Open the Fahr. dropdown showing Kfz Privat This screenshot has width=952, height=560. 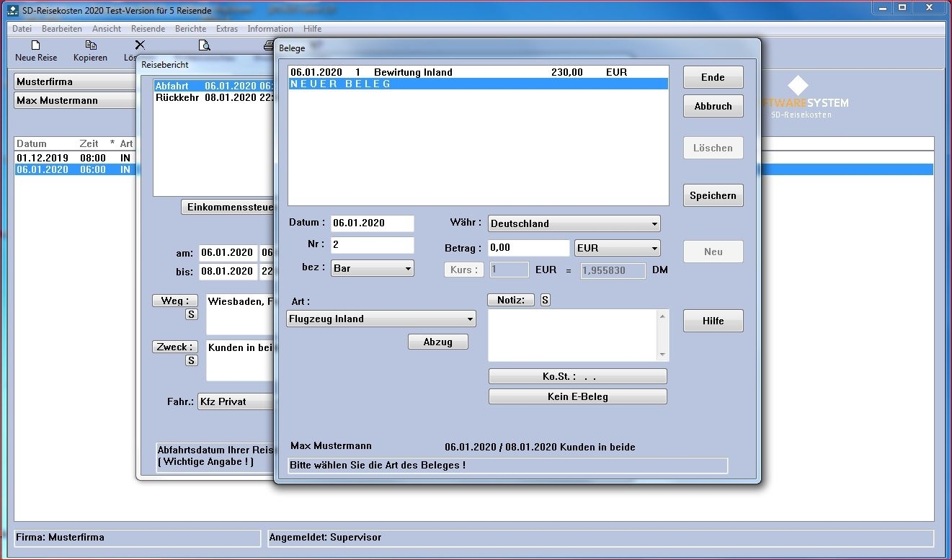tap(236, 401)
